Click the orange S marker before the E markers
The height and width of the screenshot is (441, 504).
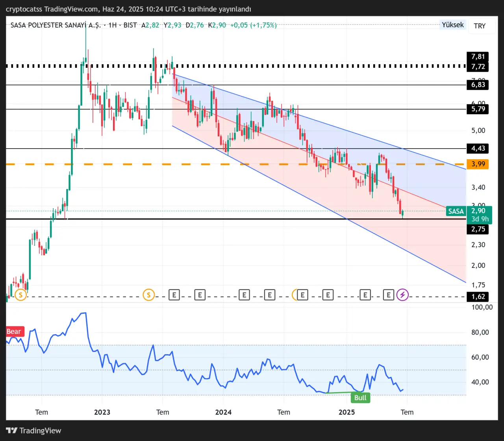tap(148, 294)
